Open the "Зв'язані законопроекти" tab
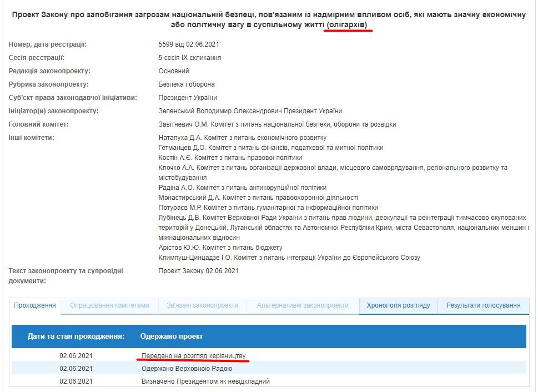Image resolution: width=538 pixels, height=392 pixels. click(201, 305)
